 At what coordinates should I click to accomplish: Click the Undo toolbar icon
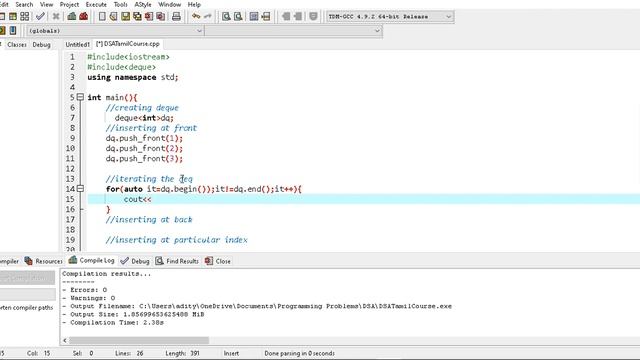196,16
